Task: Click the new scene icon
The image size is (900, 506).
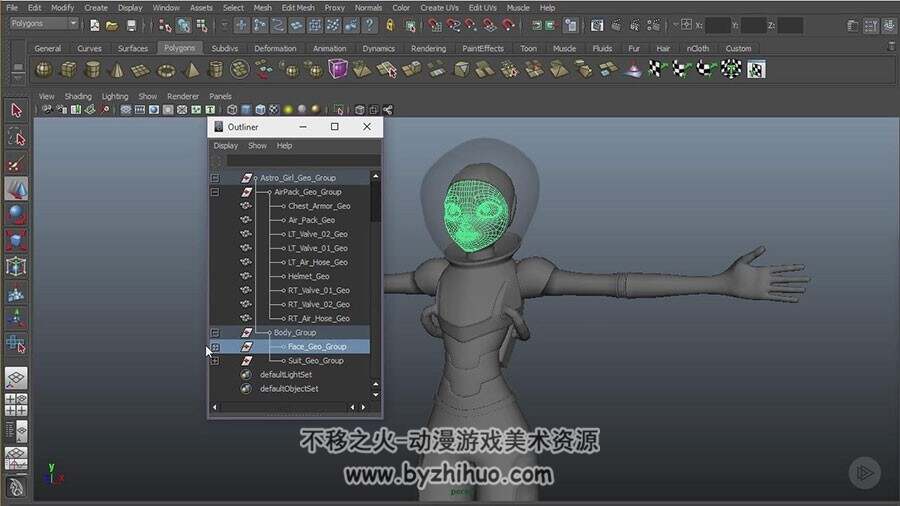Action: pos(95,25)
